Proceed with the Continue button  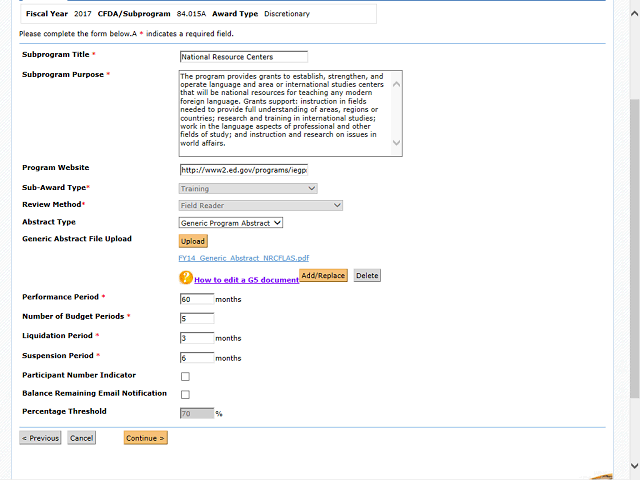click(145, 438)
